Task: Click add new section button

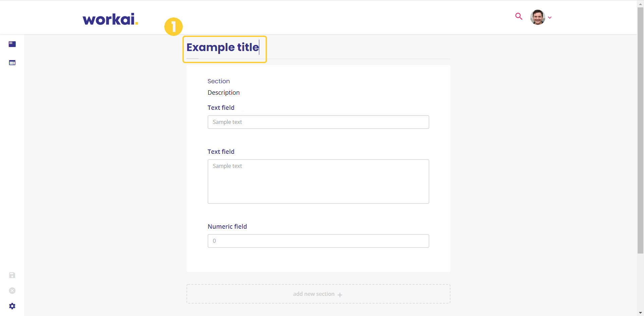Action: tap(318, 294)
